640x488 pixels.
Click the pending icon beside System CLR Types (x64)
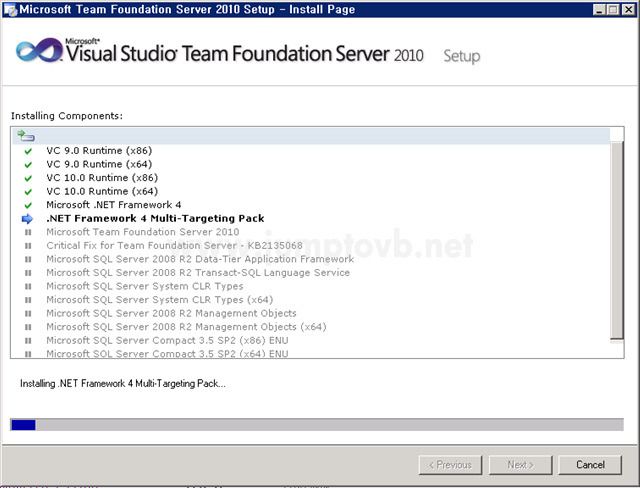(28, 300)
